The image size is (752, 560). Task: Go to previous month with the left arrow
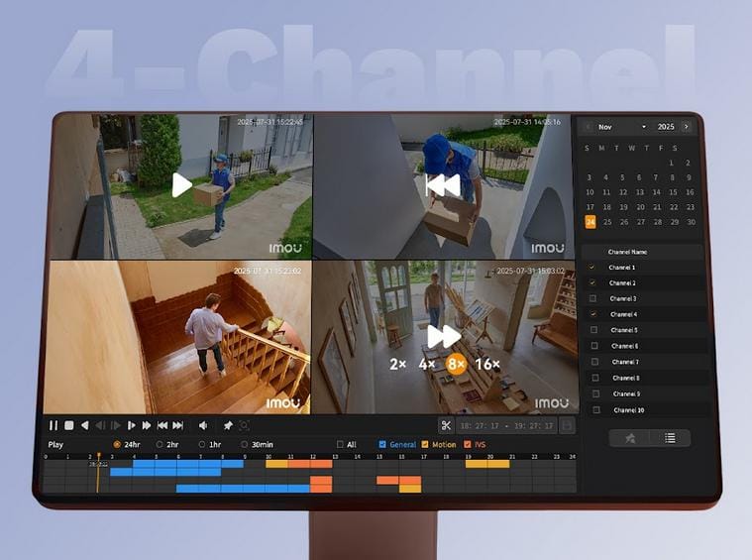(x=589, y=127)
